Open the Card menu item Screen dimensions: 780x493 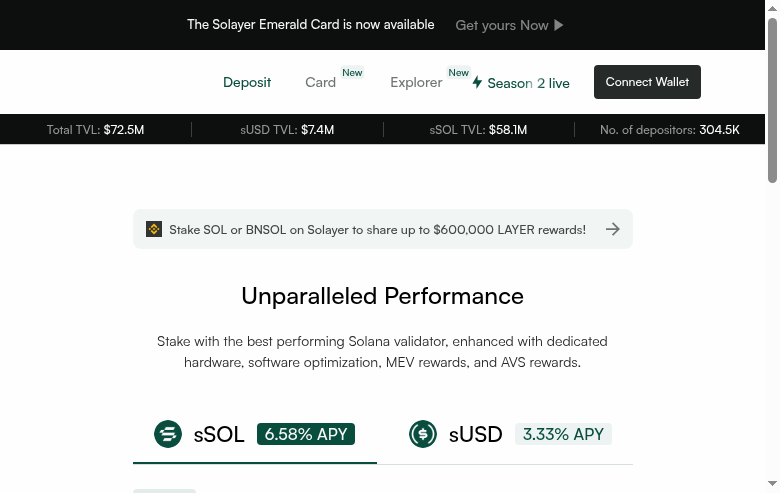pyautogui.click(x=320, y=82)
